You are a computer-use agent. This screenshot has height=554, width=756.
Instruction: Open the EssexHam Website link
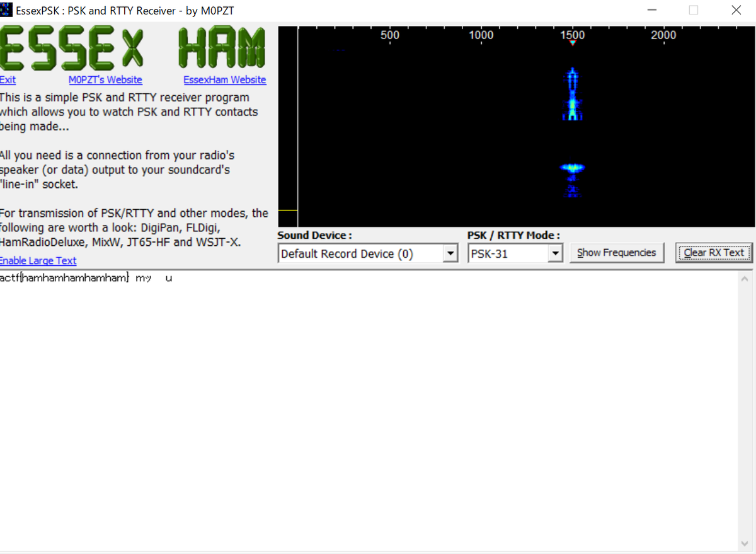[225, 80]
